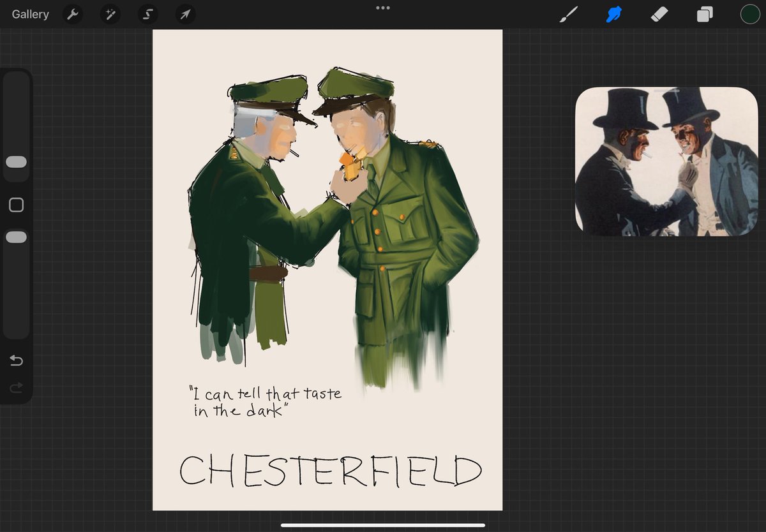Tap the square modify button in sidebar
The width and height of the screenshot is (766, 532).
[x=16, y=205]
